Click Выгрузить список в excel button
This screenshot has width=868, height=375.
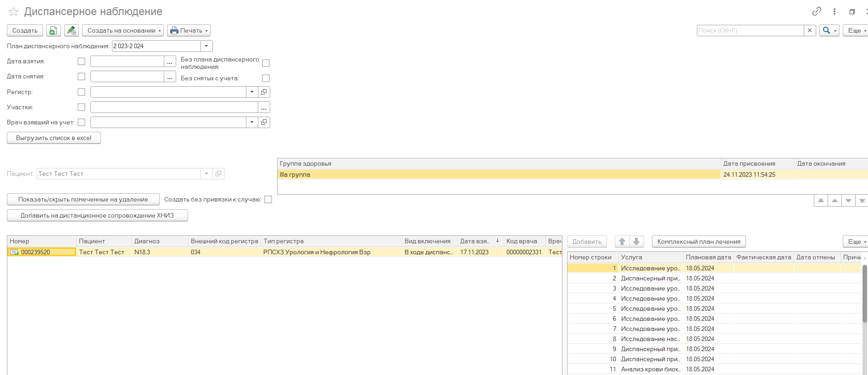click(x=54, y=138)
